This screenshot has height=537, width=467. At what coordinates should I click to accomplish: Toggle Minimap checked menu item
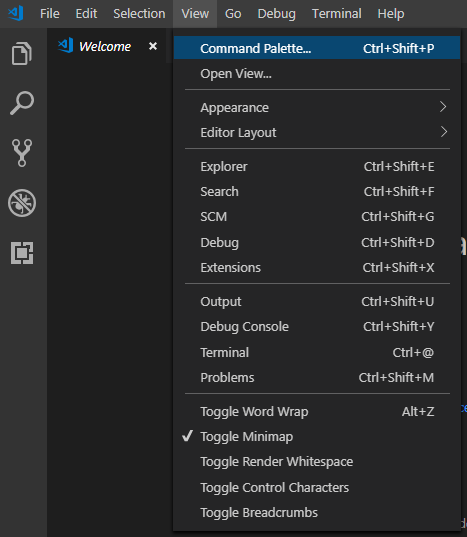click(x=317, y=437)
